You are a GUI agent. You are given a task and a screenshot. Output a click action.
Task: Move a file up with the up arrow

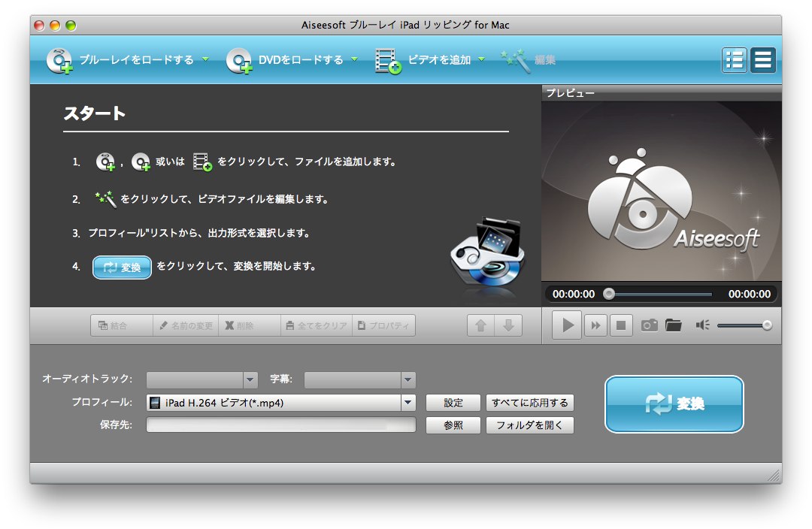pyautogui.click(x=480, y=325)
